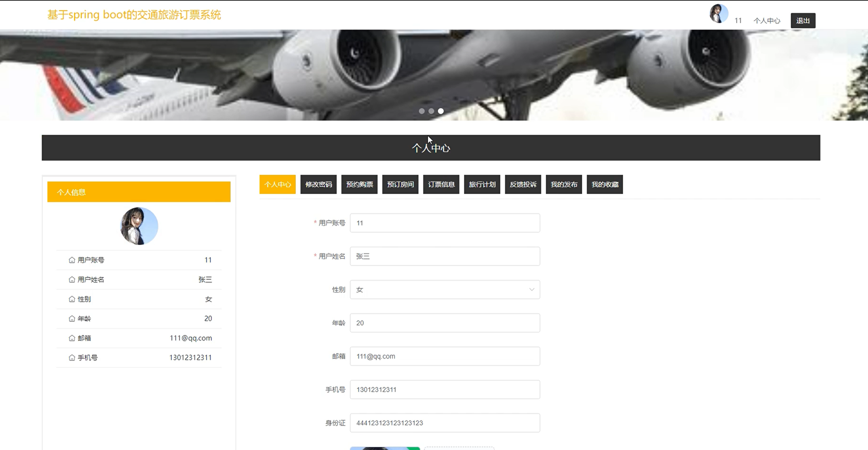This screenshot has width=868, height=450.
Task: Click the 个人信息 yellow panel header
Action: 139,192
